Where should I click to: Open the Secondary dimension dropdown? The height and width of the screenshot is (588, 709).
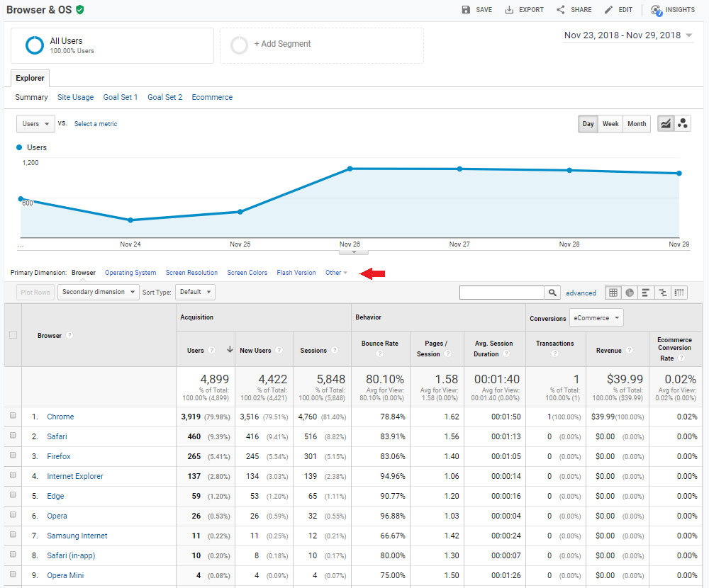(x=98, y=292)
